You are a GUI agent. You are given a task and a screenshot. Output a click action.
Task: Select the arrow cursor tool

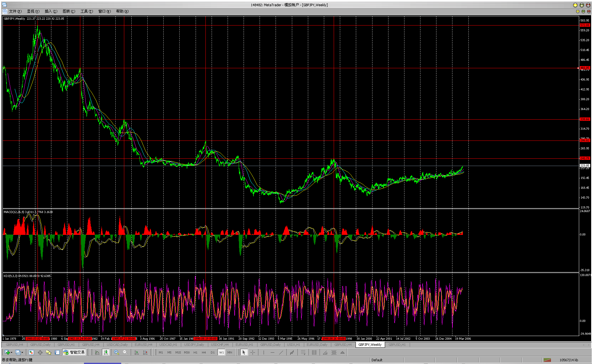244,352
